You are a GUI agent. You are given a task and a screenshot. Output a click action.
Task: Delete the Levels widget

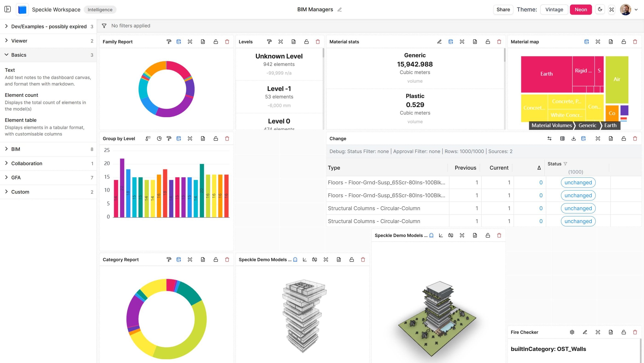pos(317,42)
